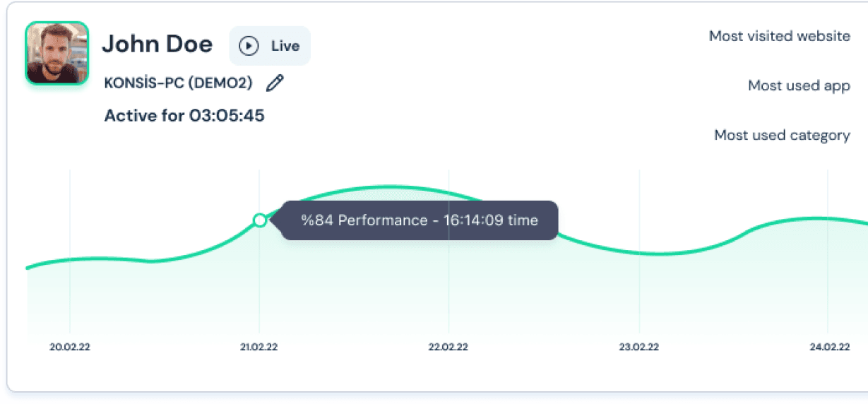Viewport: 868px width, 404px height.
Task: Click the chart line above the 20.02.22 label
Action: pyautogui.click(x=70, y=259)
